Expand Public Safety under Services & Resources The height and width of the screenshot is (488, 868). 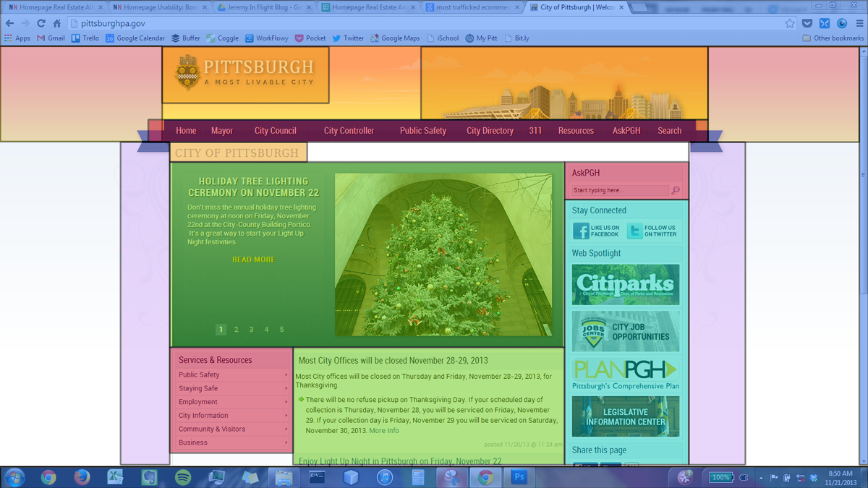coord(232,374)
